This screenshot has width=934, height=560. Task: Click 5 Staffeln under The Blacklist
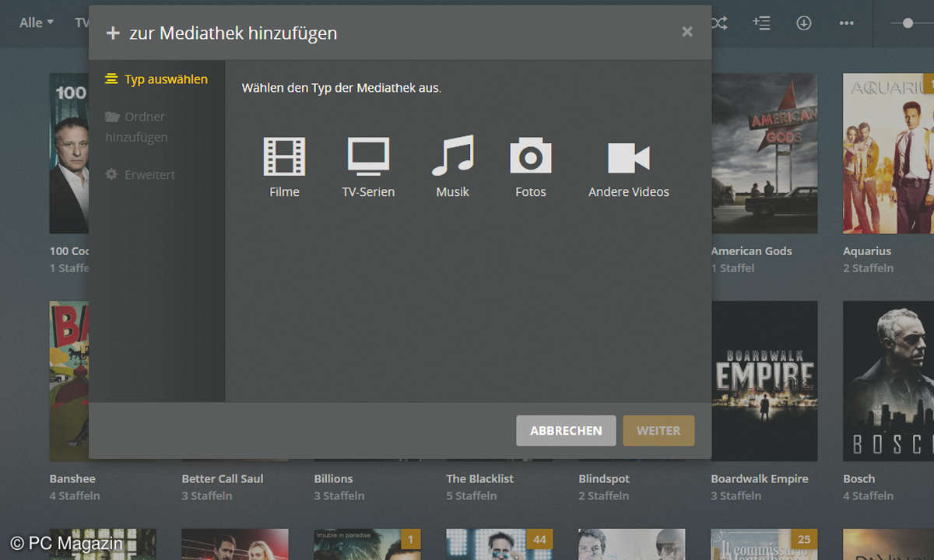tap(472, 496)
